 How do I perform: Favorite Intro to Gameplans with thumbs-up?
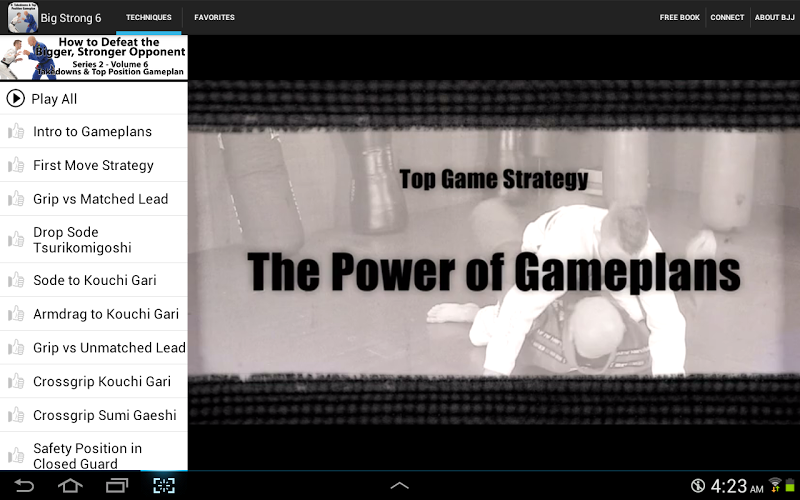16,132
